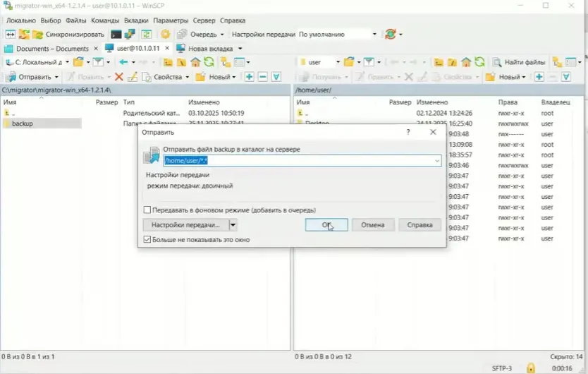The width and height of the screenshot is (588, 374).
Task: Toggle directory tree in local panel
Action: click(226, 62)
